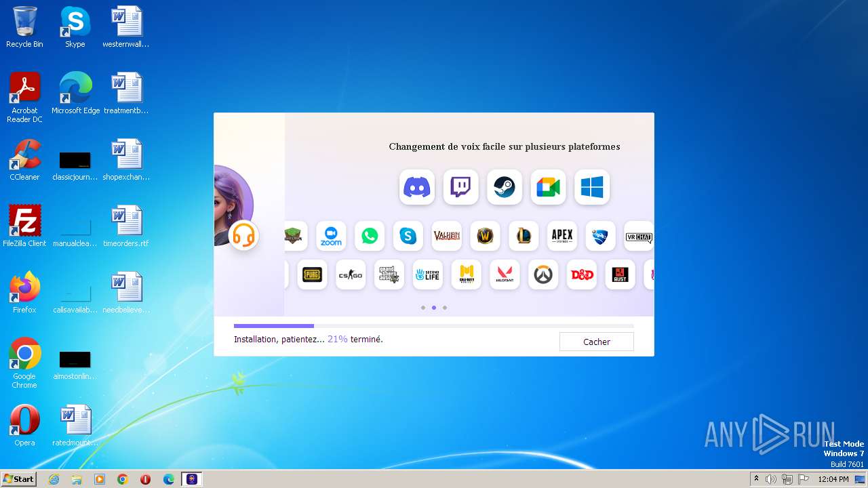Select the active middle slide dot
This screenshot has height=488, width=868.
click(x=434, y=308)
